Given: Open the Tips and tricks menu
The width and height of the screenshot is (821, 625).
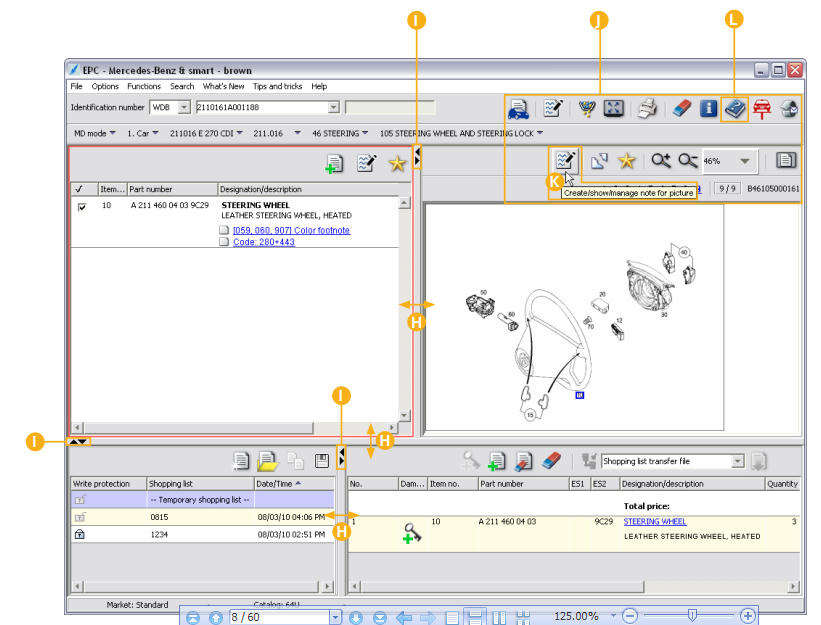Looking at the screenshot, I should point(278,86).
